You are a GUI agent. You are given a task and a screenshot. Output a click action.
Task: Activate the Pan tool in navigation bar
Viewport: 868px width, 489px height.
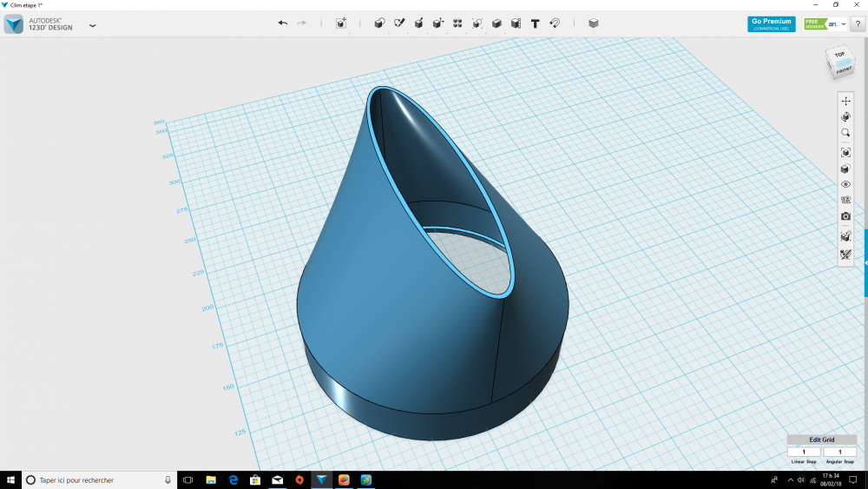click(x=845, y=102)
